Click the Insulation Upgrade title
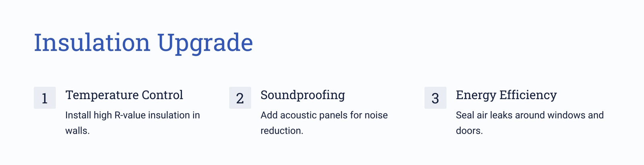644x165 pixels. tap(143, 43)
